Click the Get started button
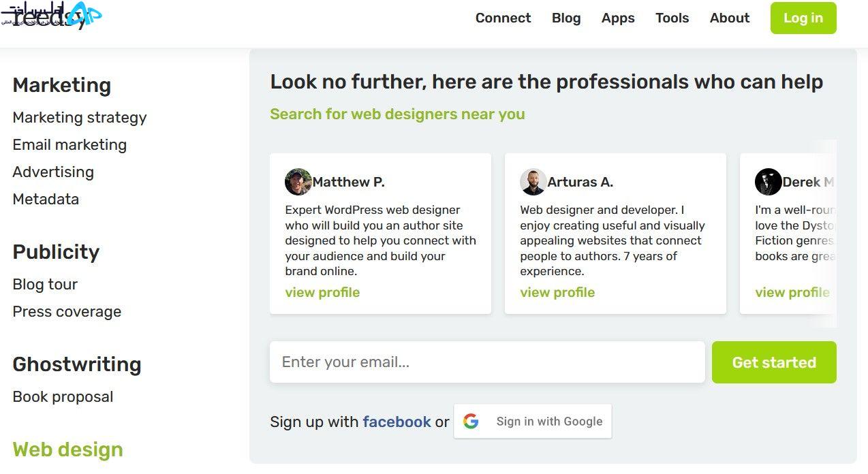The height and width of the screenshot is (474, 868). [x=774, y=362]
